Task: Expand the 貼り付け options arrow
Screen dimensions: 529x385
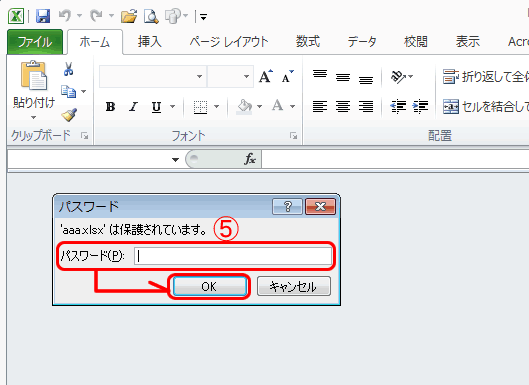Action: tap(33, 117)
